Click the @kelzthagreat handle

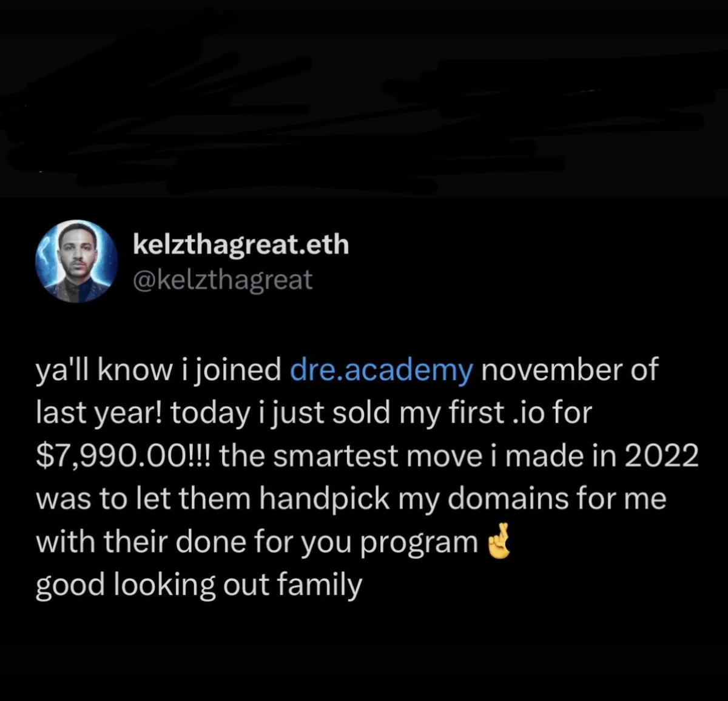(x=222, y=280)
